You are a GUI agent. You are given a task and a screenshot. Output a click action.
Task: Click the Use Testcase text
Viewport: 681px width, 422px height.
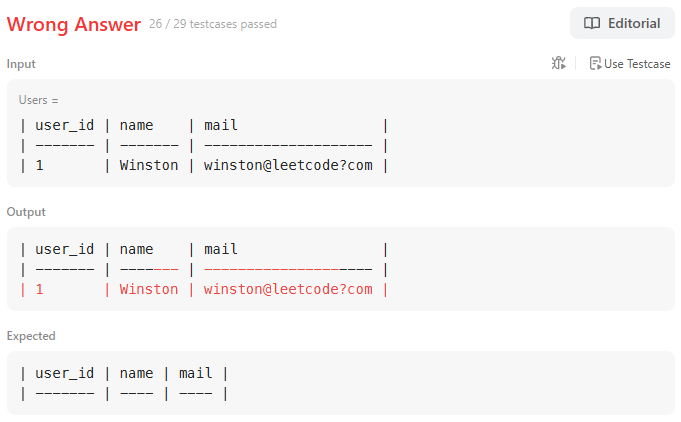pyautogui.click(x=637, y=64)
